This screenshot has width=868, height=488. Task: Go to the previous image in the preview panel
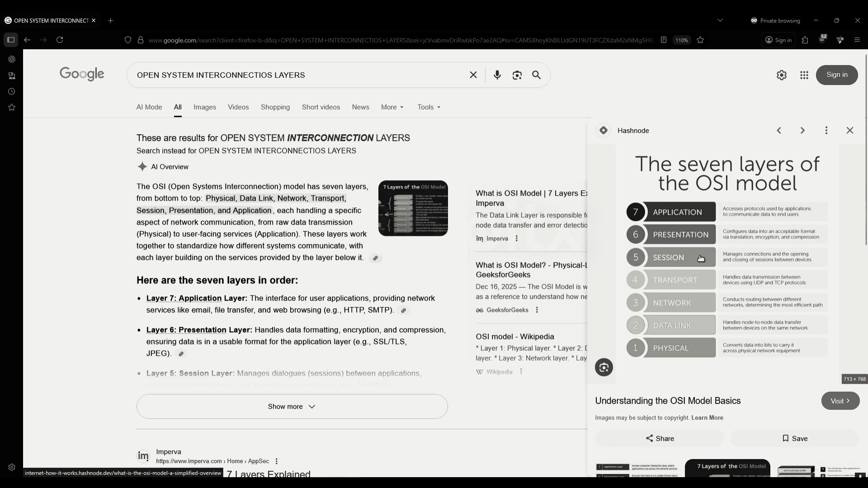pyautogui.click(x=779, y=131)
